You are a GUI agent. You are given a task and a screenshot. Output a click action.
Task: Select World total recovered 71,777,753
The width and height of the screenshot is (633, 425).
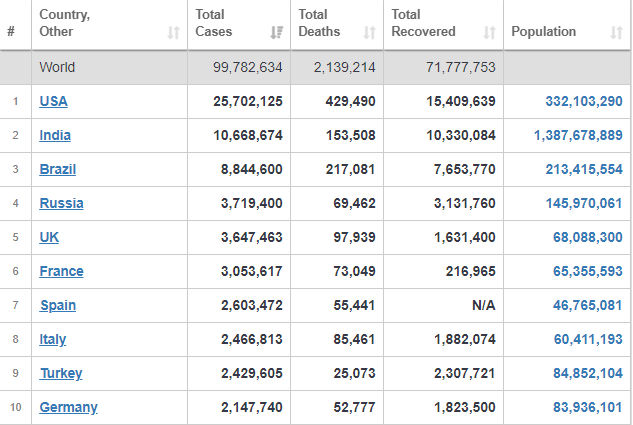tap(461, 67)
